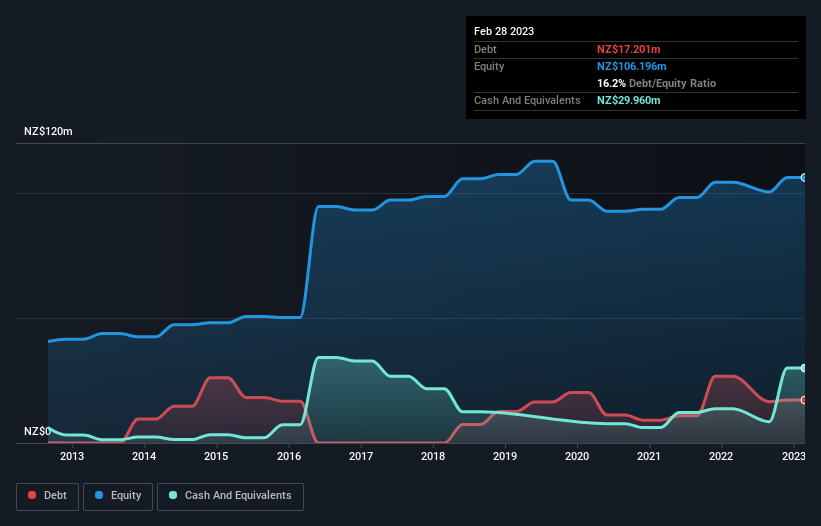Click the 2020 x-axis label

pos(577,456)
